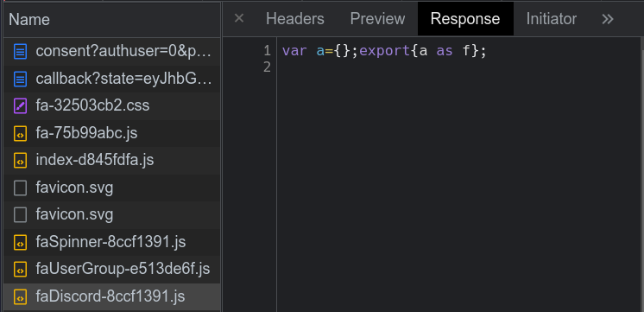
Task: Close the request details pane
Action: pyautogui.click(x=238, y=18)
